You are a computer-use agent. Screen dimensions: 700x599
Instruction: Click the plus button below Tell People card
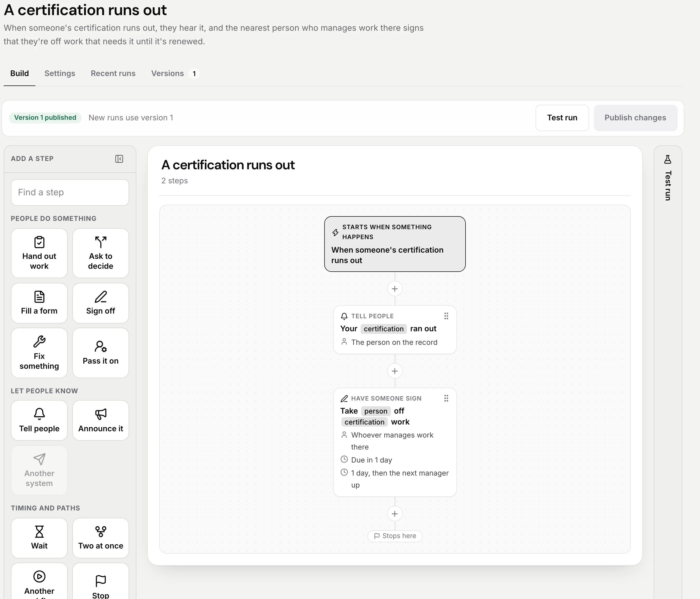point(394,371)
